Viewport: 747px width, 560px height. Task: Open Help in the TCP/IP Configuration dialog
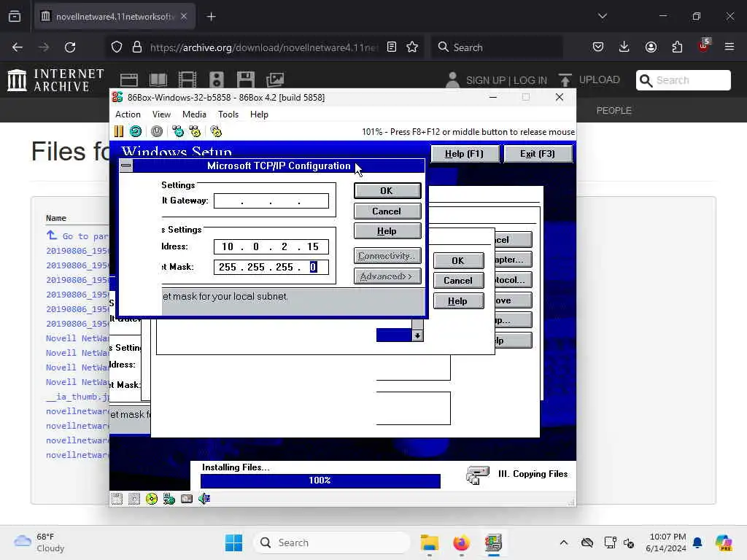coord(387,231)
